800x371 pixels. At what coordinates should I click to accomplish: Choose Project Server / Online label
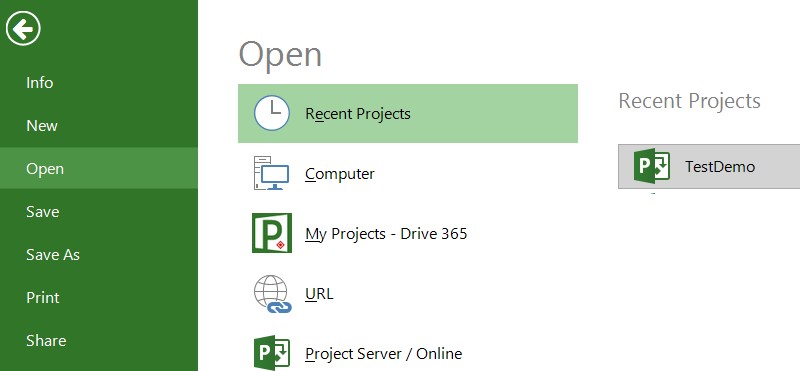point(384,354)
